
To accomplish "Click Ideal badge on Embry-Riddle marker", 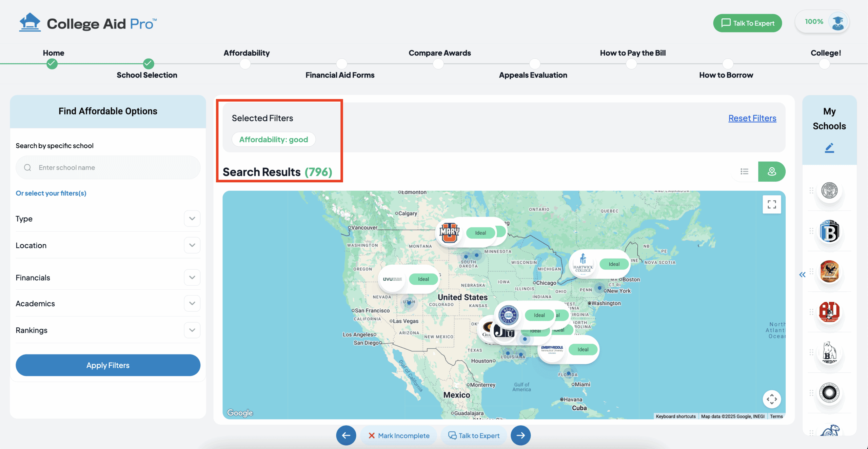I will pos(583,349).
